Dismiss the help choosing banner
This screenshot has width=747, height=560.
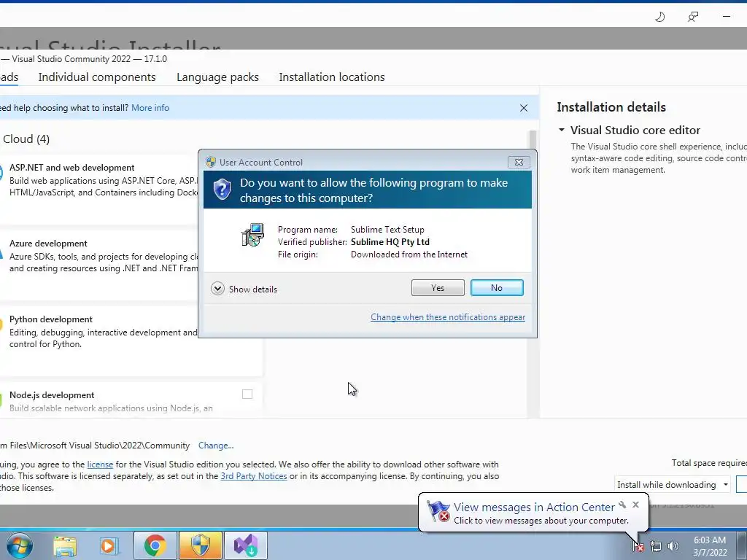pos(524,108)
